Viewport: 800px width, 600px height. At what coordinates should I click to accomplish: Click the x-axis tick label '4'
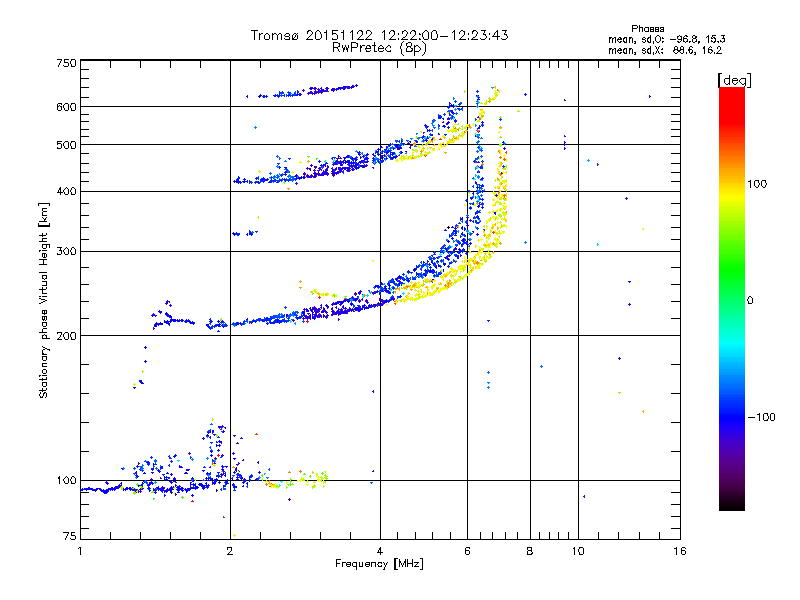380,551
